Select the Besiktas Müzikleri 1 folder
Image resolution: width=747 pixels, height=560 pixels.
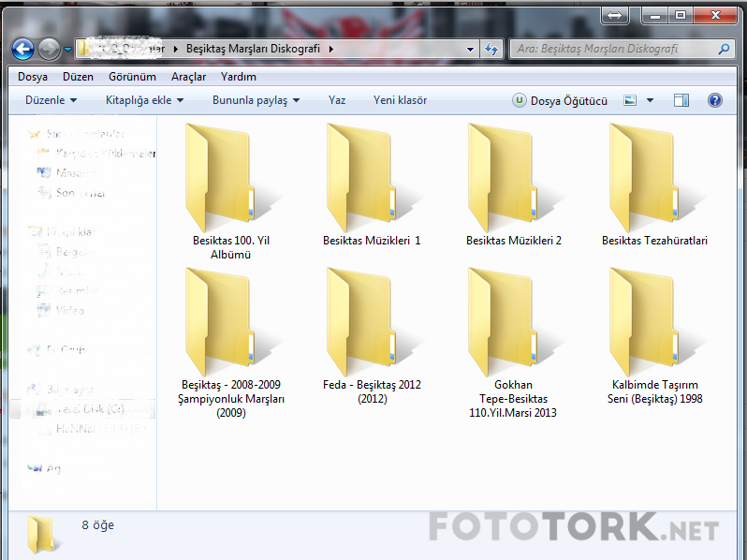tap(372, 185)
